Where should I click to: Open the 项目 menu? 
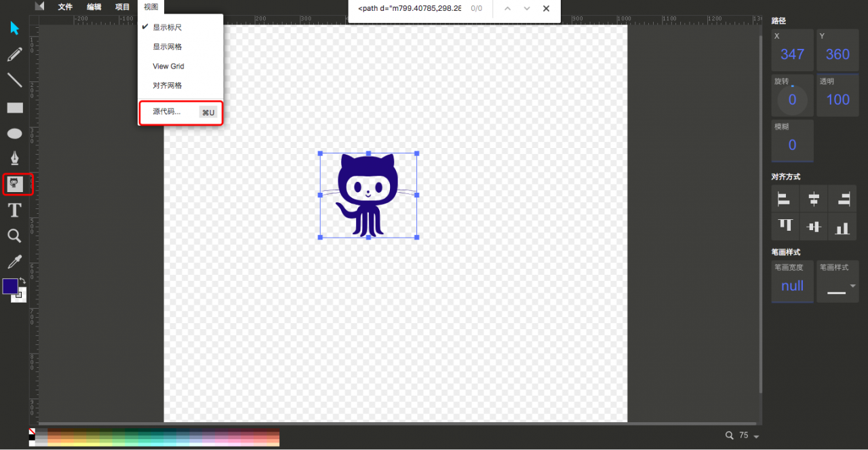coord(123,7)
